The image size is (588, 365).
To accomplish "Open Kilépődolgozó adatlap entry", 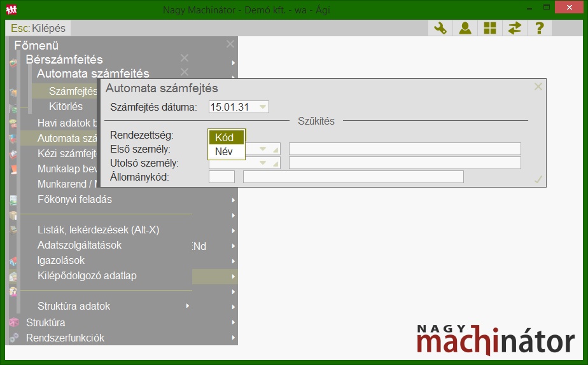I will [x=87, y=276].
